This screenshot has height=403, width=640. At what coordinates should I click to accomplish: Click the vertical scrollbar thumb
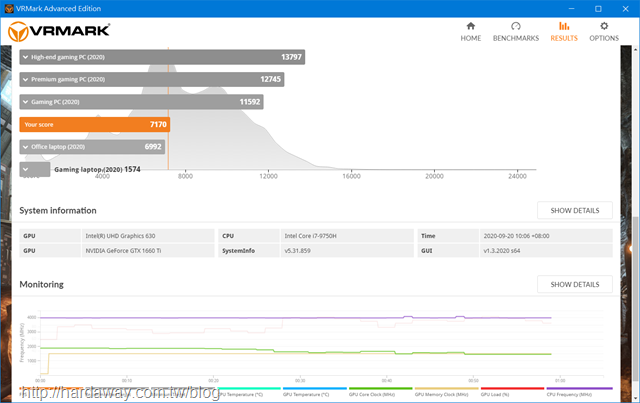coord(636,300)
